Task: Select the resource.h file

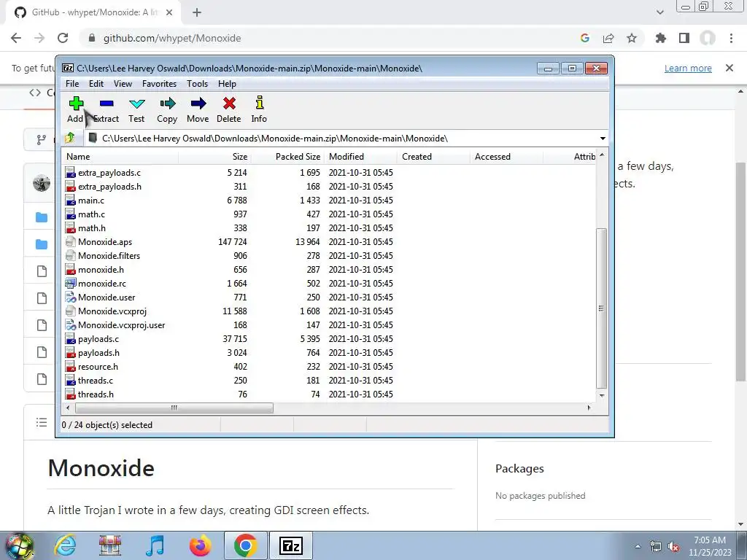Action: tap(98, 366)
